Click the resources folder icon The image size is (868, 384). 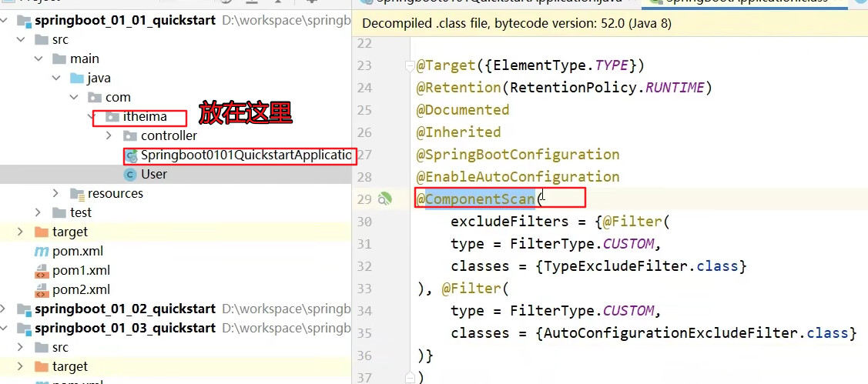[x=78, y=193]
